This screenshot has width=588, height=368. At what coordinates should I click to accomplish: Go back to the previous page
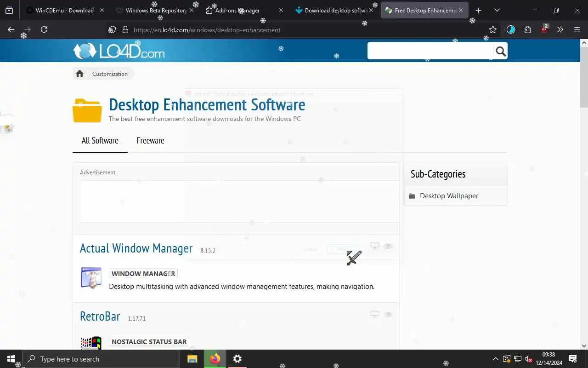coord(11,29)
